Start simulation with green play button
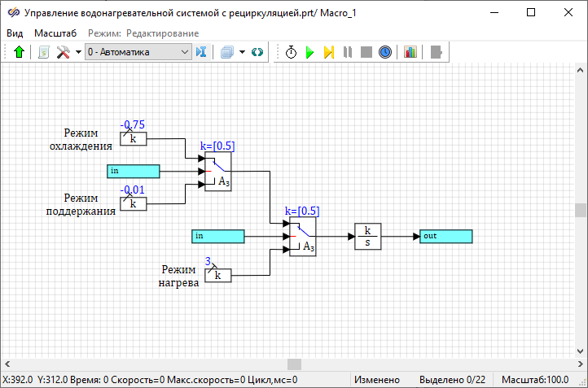The height and width of the screenshot is (388, 588). point(309,52)
